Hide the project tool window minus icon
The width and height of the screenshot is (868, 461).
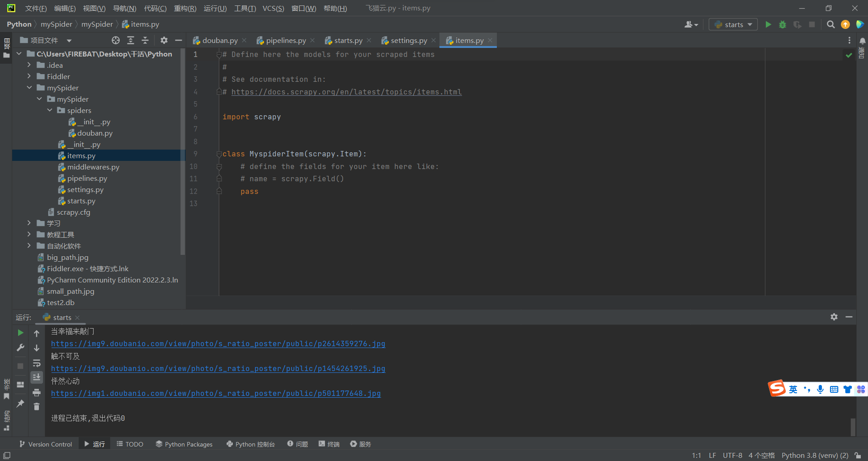tap(179, 40)
